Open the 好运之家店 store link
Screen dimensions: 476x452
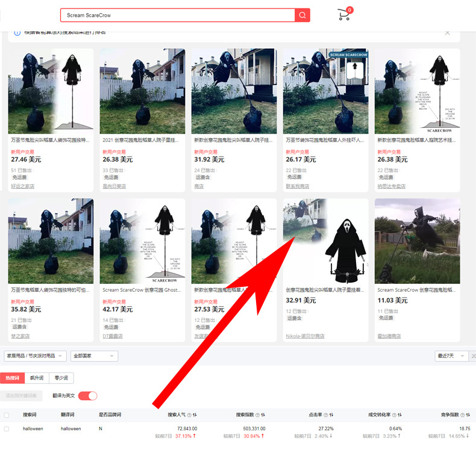(x=23, y=186)
